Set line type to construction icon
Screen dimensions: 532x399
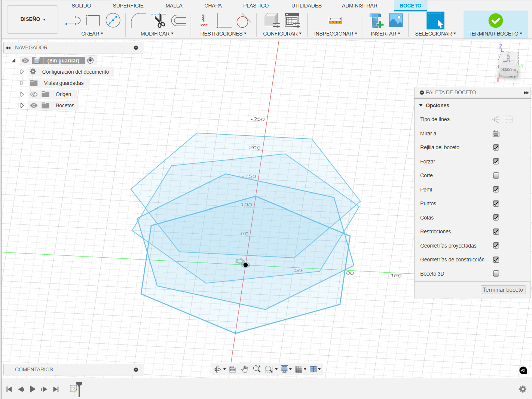(496, 119)
